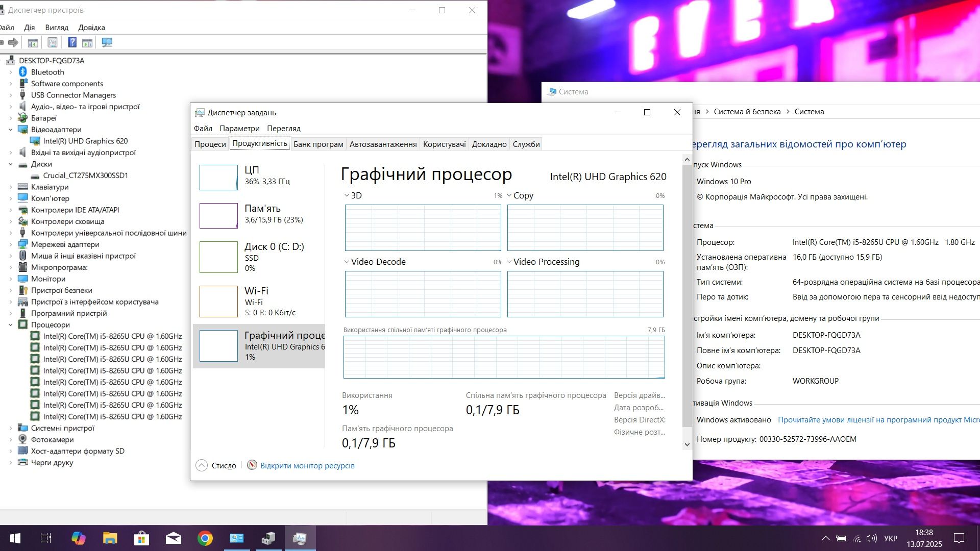Click the forward arrow in Device Manager toolbar
980x551 pixels.
pyautogui.click(x=13, y=42)
